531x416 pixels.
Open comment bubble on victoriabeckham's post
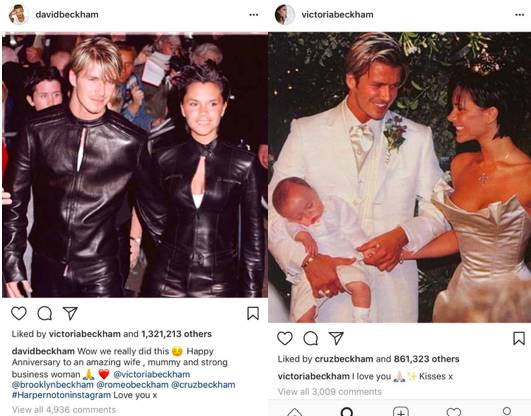(x=311, y=338)
